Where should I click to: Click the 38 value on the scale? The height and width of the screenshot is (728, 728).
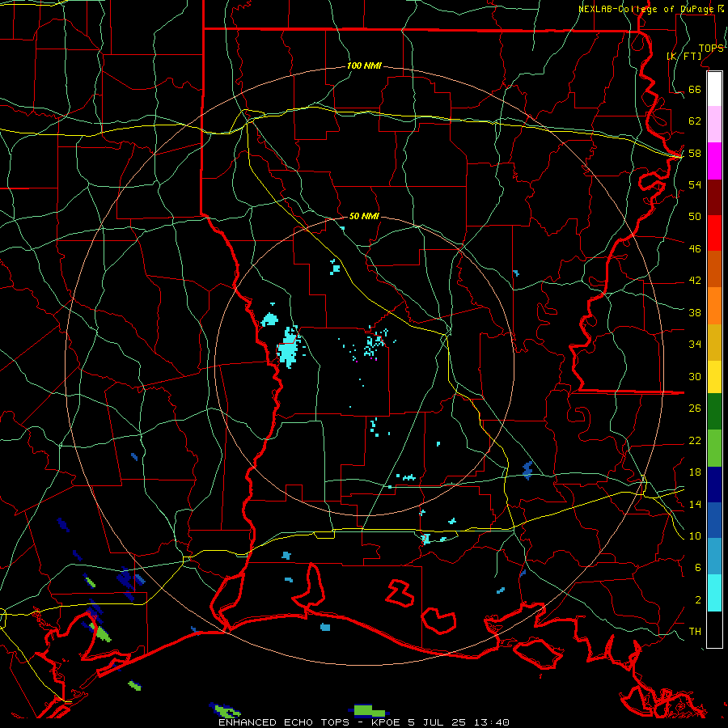[x=695, y=312]
